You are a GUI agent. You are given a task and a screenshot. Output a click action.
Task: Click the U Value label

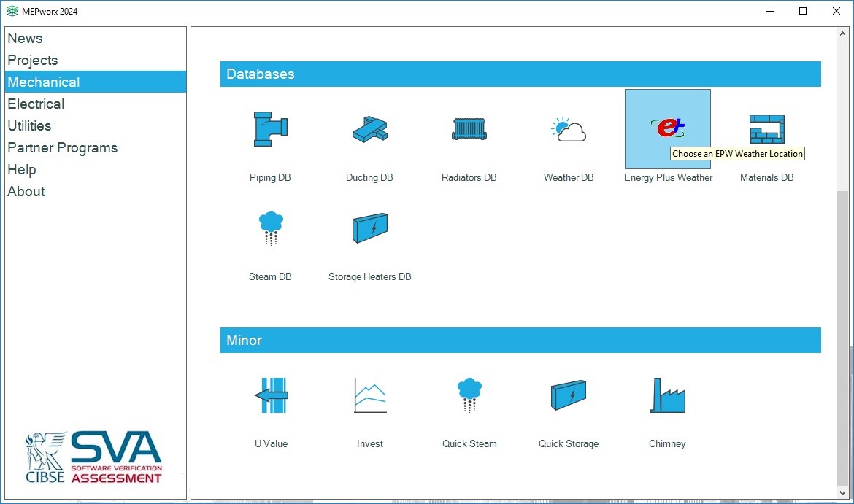272,443
